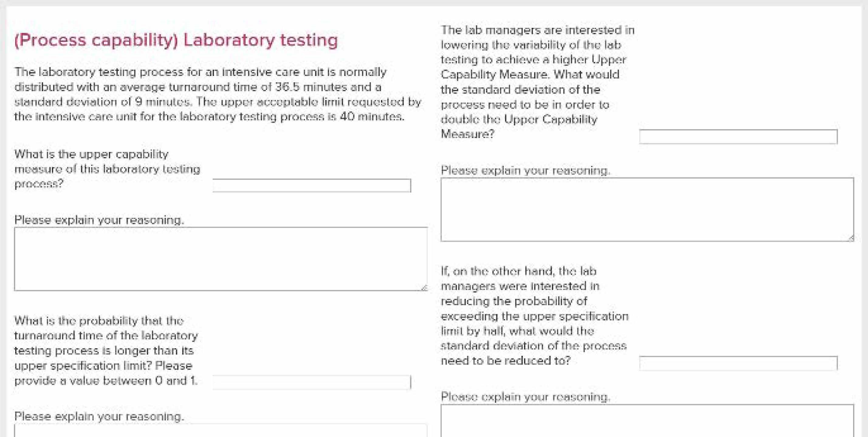
Task: Focus the reasoning box for doubling capability measure
Action: tap(647, 209)
